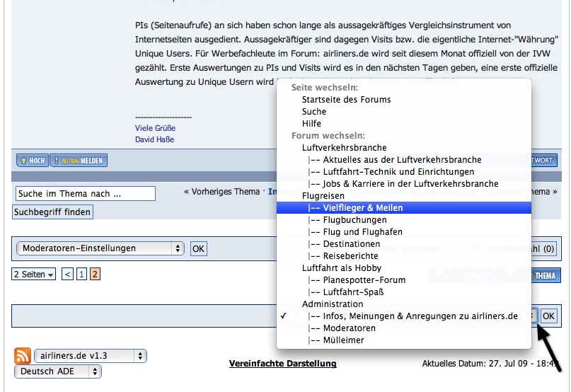Click the 'David Haße' signature name
This screenshot has width=571, height=392.
154,139
